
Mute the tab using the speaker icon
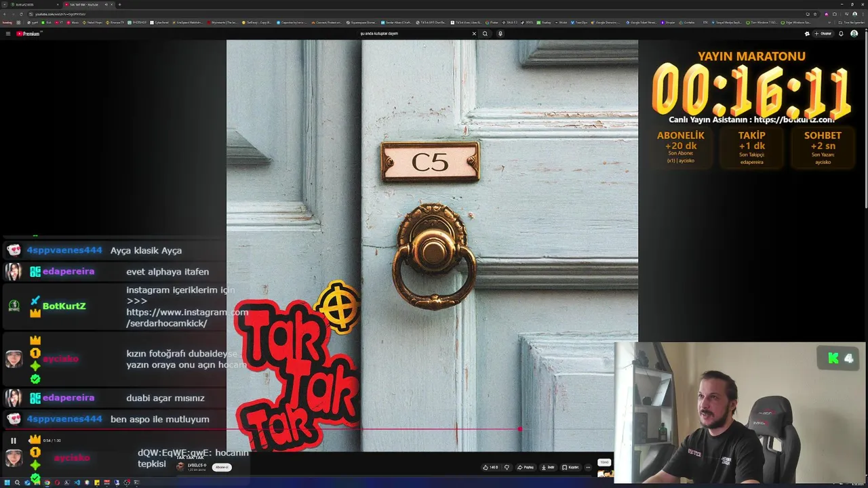point(106,5)
